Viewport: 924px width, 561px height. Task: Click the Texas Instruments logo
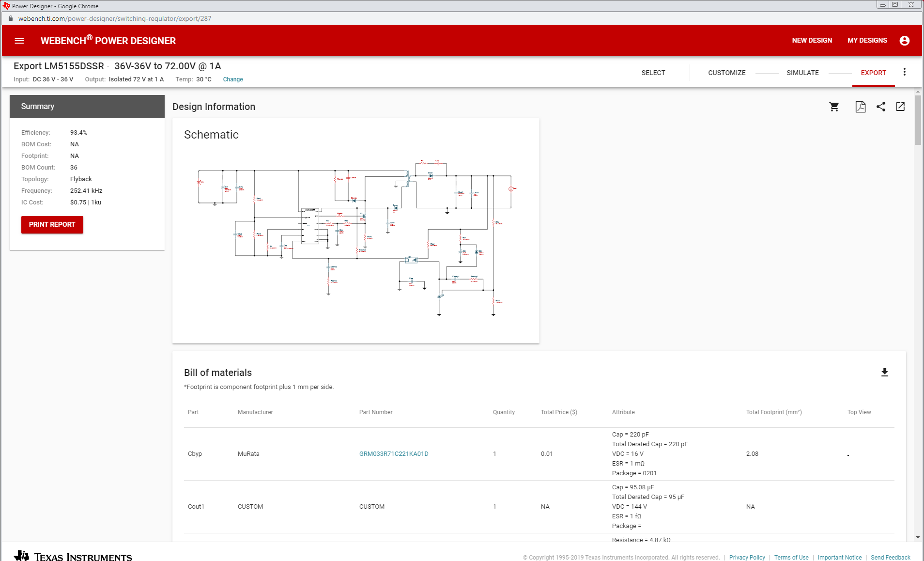pyautogui.click(x=70, y=556)
